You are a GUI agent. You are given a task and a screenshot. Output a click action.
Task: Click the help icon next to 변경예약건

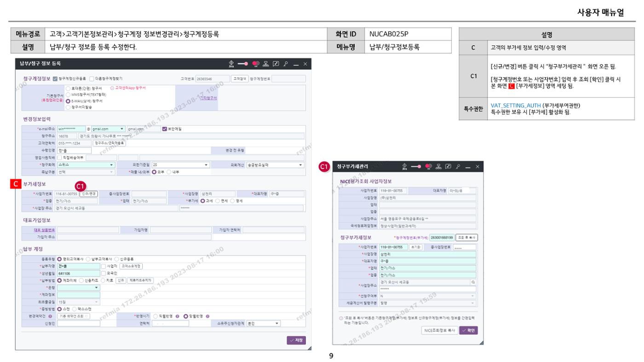point(50,316)
